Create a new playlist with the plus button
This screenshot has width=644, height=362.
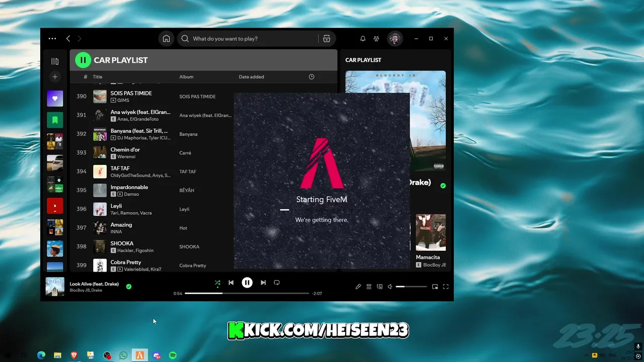[x=55, y=77]
